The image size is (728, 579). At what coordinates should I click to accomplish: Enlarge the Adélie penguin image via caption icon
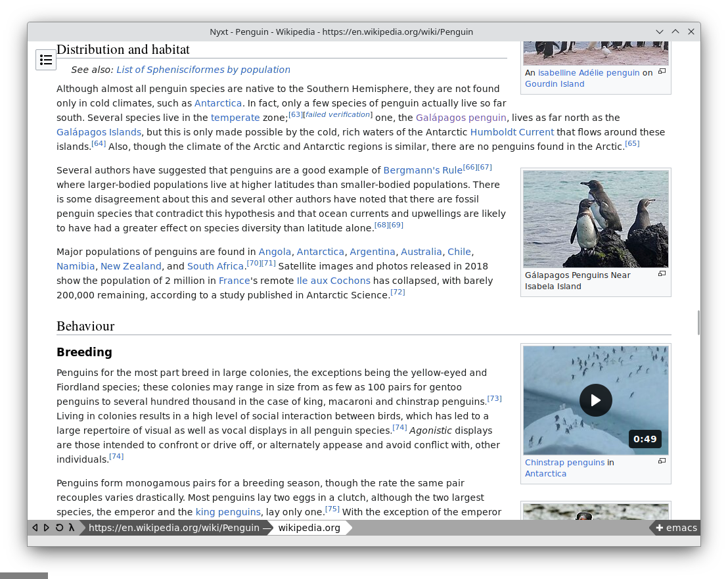coord(662,72)
